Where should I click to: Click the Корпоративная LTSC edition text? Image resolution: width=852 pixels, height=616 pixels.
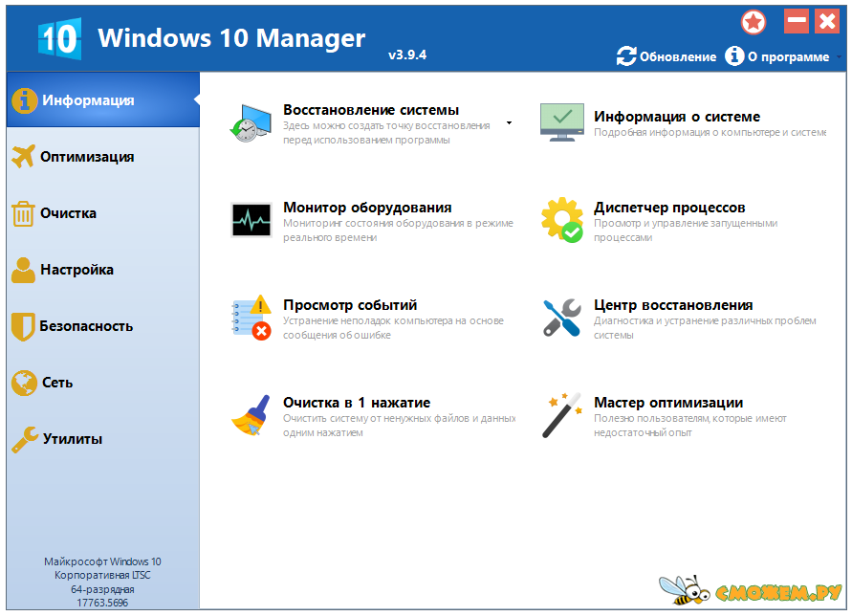[x=102, y=575]
